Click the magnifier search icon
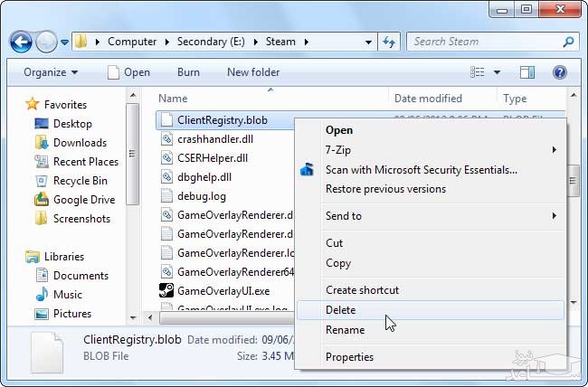Viewport: 588px width, 387px height. click(568, 42)
